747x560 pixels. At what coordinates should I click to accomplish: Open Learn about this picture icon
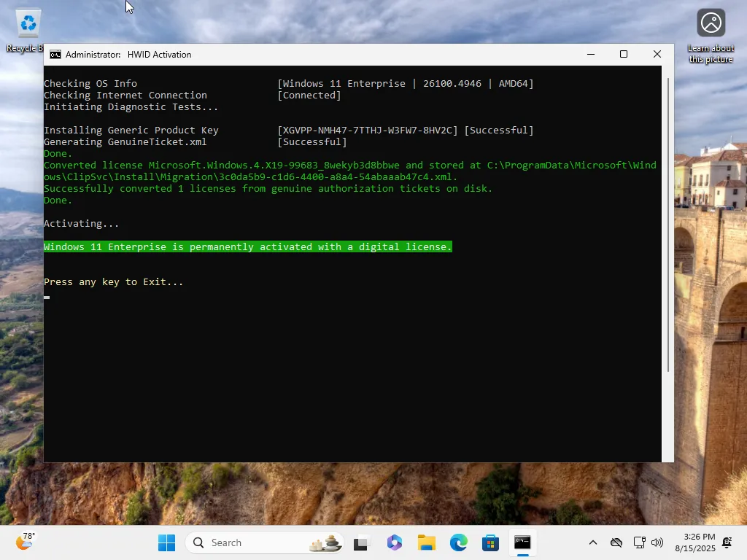tap(711, 36)
